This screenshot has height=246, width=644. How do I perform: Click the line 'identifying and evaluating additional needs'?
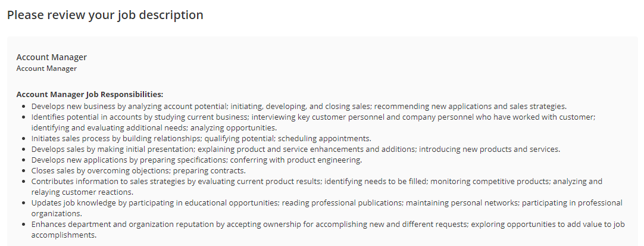click(x=154, y=127)
